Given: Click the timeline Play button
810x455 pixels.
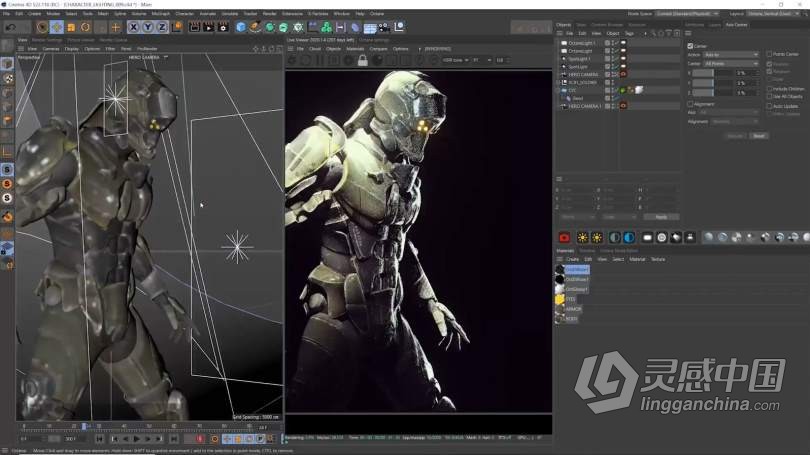Looking at the screenshot, I should coord(136,439).
